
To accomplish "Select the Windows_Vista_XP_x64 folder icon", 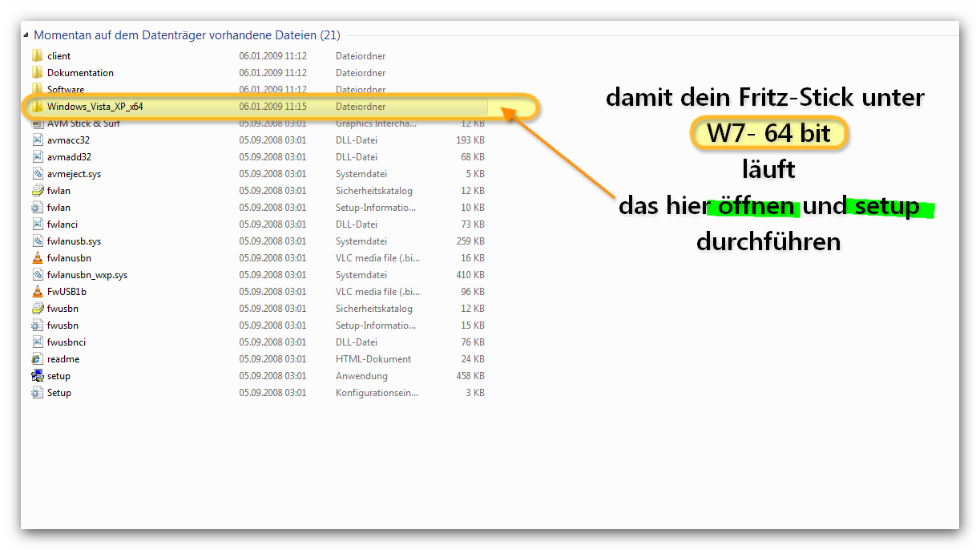I will [37, 107].
